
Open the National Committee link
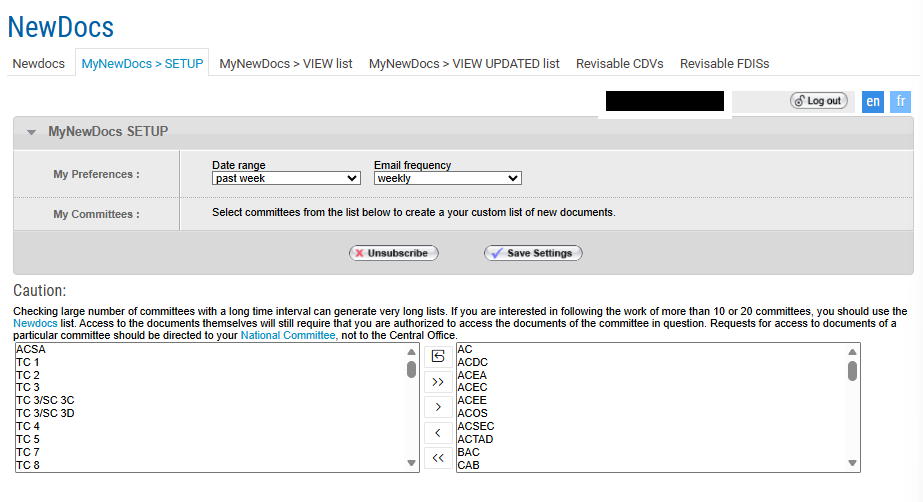(x=288, y=335)
